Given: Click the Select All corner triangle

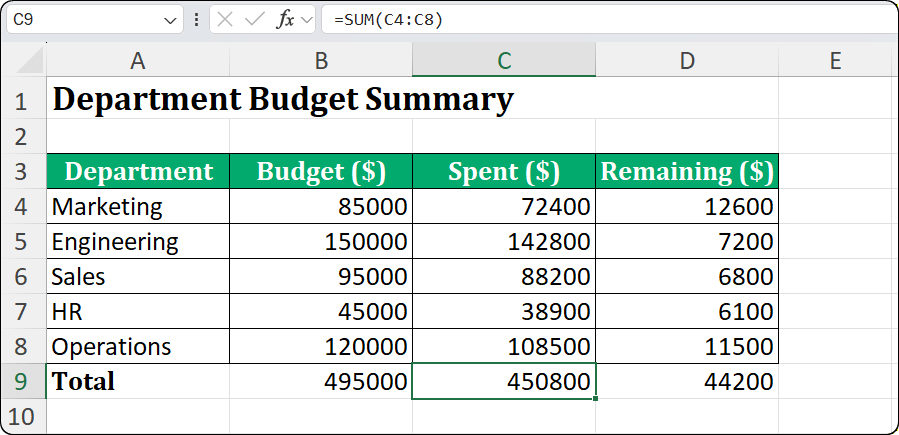Looking at the screenshot, I should pos(30,61).
